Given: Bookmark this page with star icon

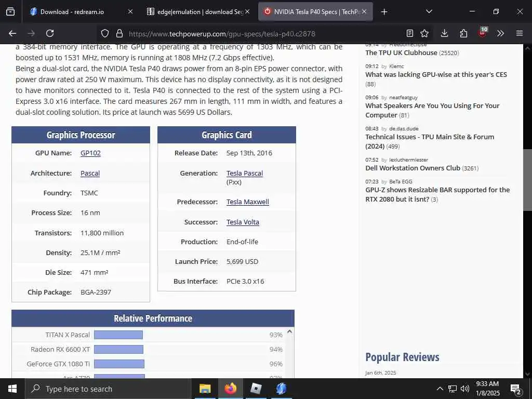Looking at the screenshot, I should (x=424, y=33).
